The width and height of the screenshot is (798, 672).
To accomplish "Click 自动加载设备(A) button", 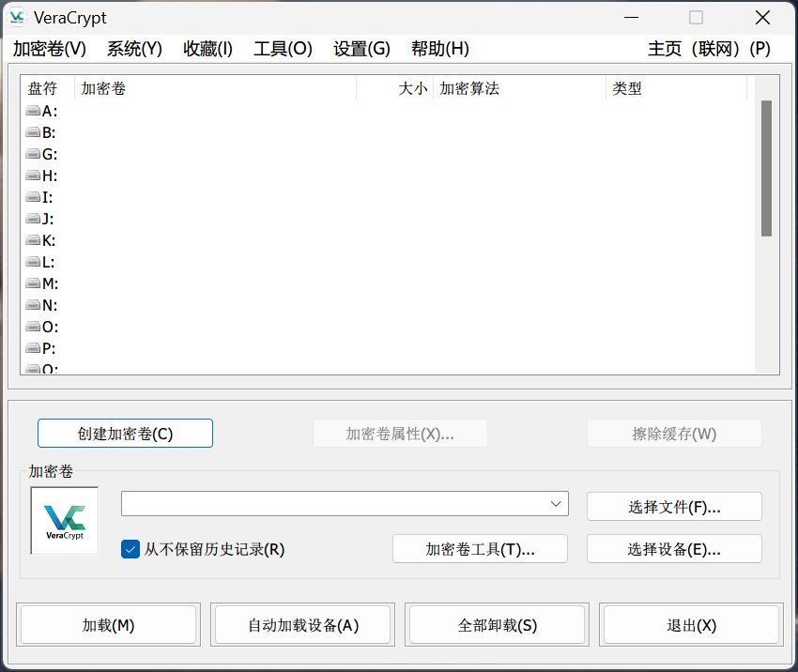I will (x=303, y=625).
